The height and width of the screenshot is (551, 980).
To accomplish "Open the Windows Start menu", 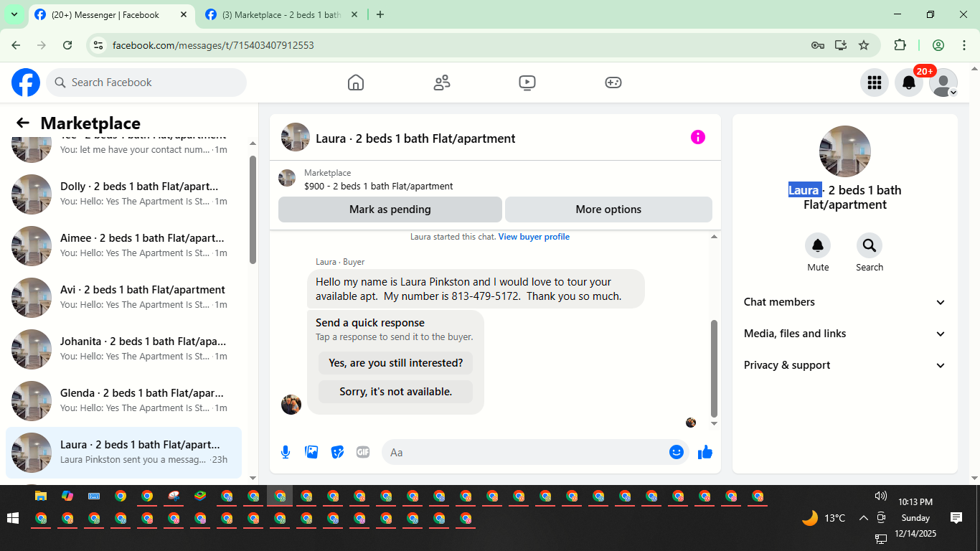I will pyautogui.click(x=12, y=518).
